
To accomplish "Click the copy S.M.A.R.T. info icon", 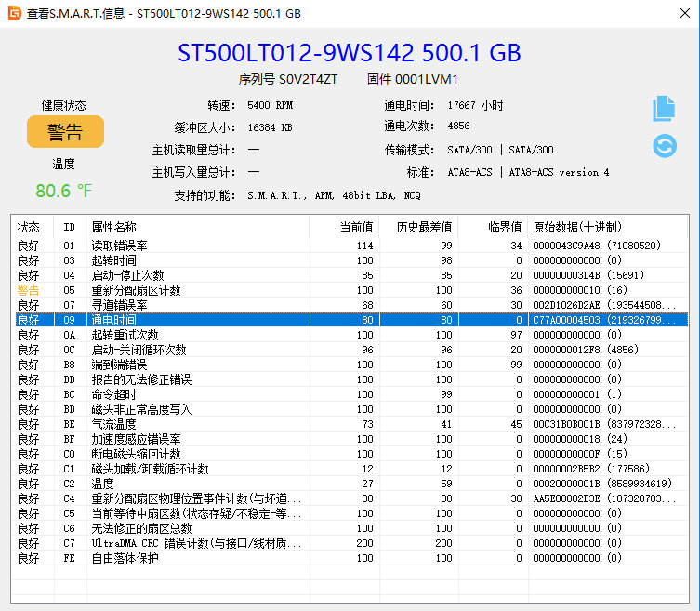I will (x=664, y=109).
